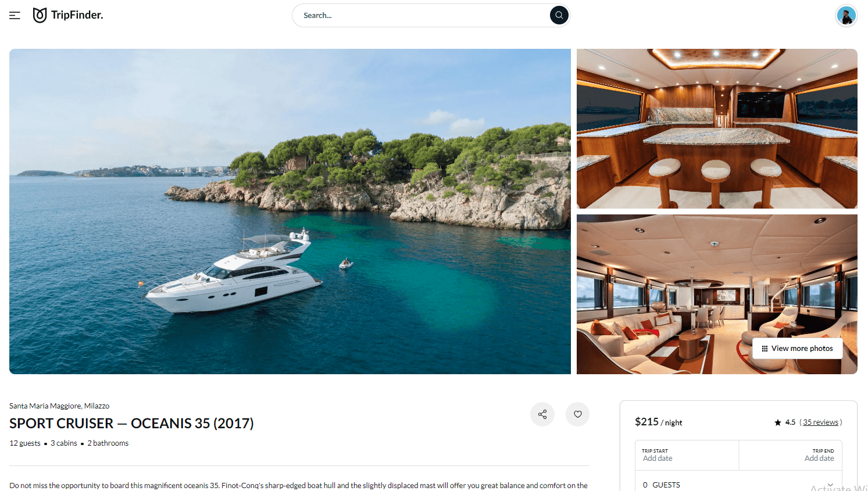868x491 pixels.
Task: Click the grid icon in View more photos
Action: pos(765,349)
